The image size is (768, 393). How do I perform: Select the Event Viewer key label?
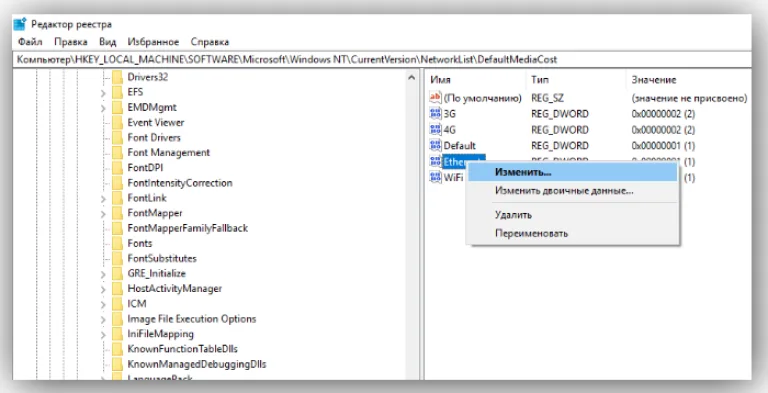(156, 123)
